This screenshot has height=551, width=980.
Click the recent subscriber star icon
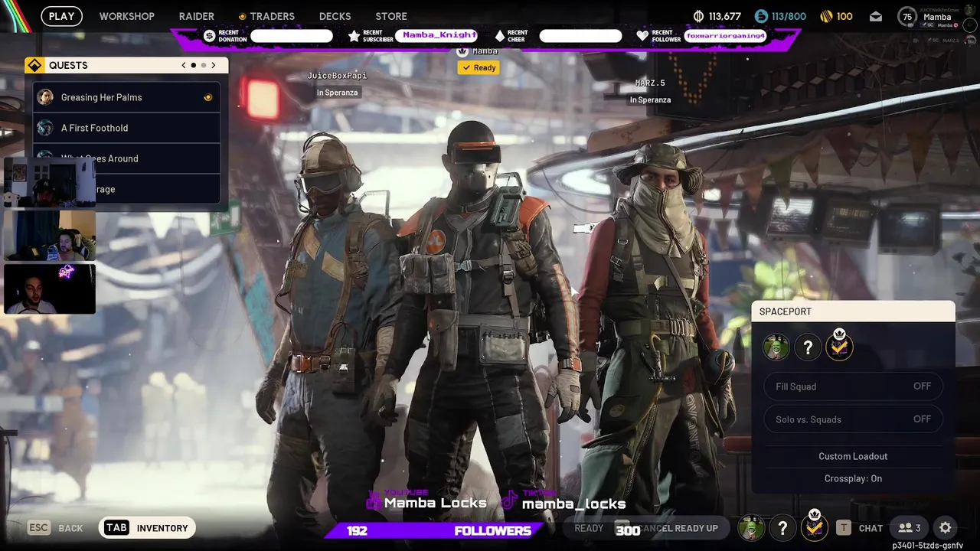[354, 36]
